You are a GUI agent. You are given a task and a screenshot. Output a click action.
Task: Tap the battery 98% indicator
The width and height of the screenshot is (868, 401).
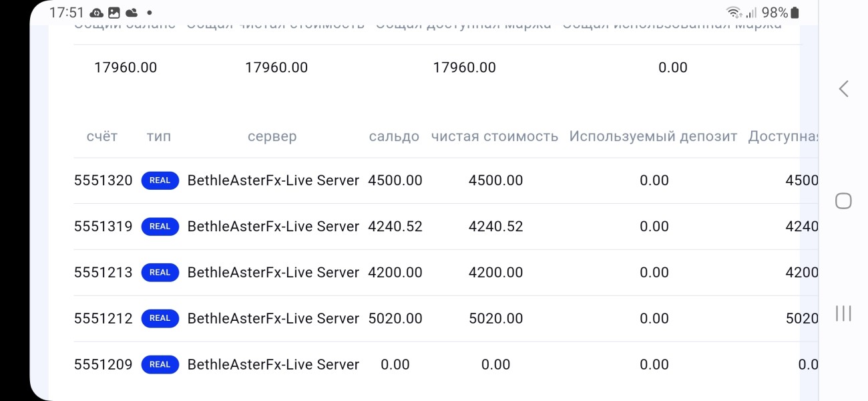coord(781,13)
